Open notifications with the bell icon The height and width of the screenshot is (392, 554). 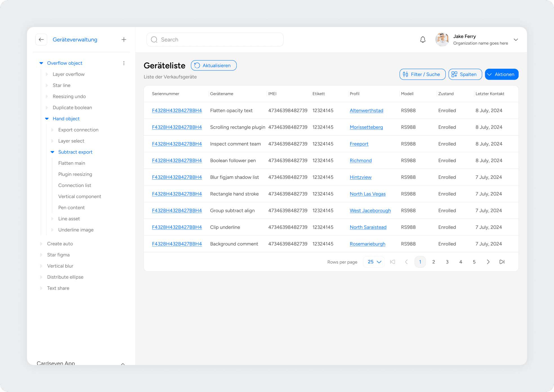[423, 40]
